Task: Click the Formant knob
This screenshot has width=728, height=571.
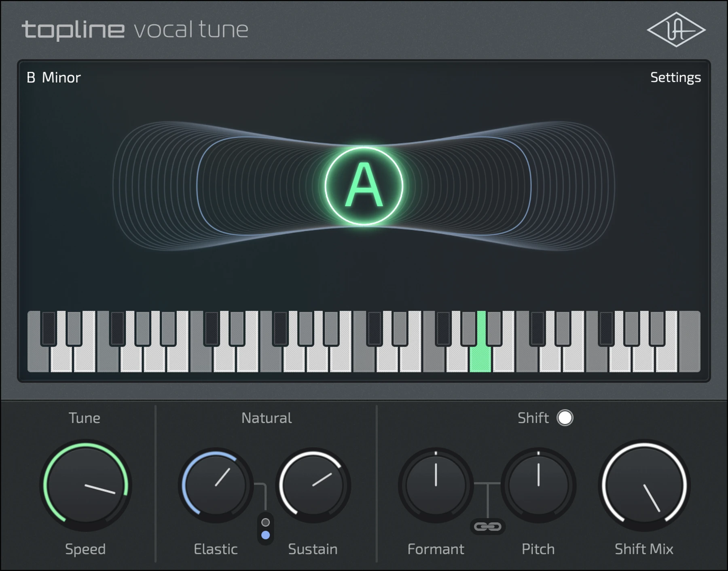Action: pos(436,485)
